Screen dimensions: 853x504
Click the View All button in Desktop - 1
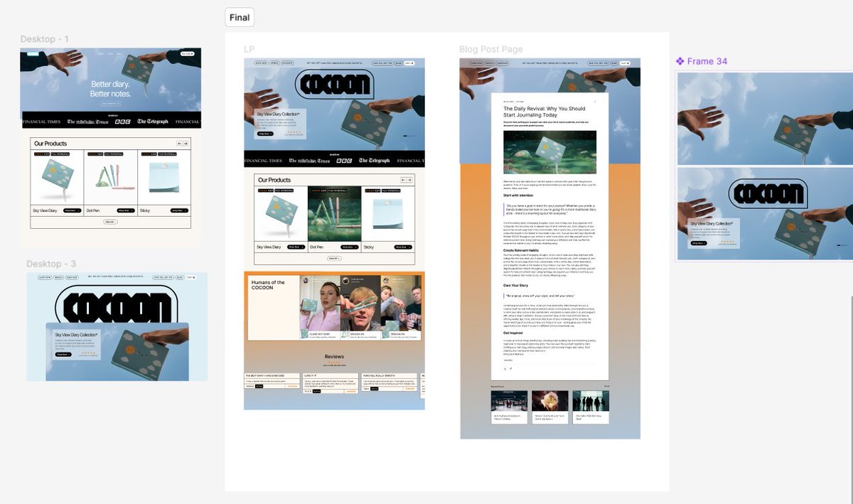(x=110, y=222)
